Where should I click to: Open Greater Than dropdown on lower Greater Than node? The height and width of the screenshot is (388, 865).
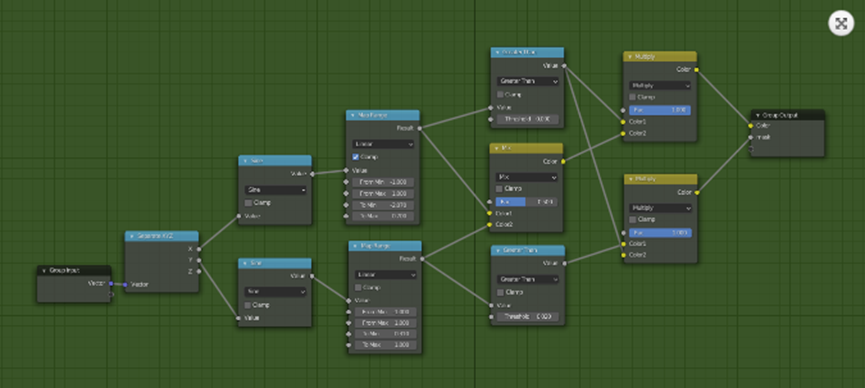pyautogui.click(x=528, y=279)
